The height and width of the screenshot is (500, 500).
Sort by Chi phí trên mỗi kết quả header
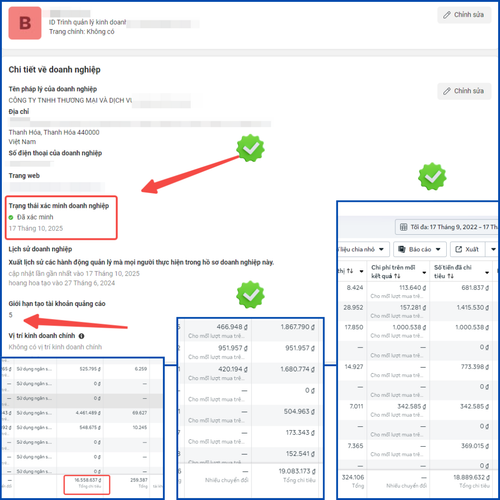click(393, 272)
